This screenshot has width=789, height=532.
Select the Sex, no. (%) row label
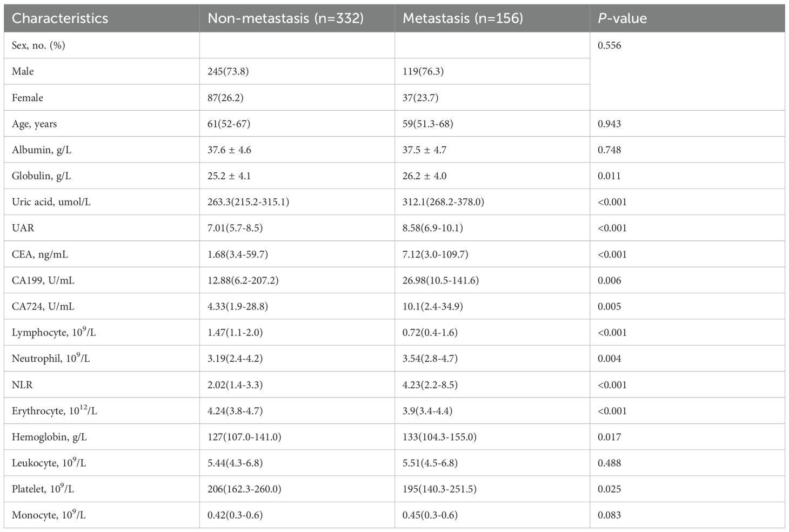pos(38,45)
